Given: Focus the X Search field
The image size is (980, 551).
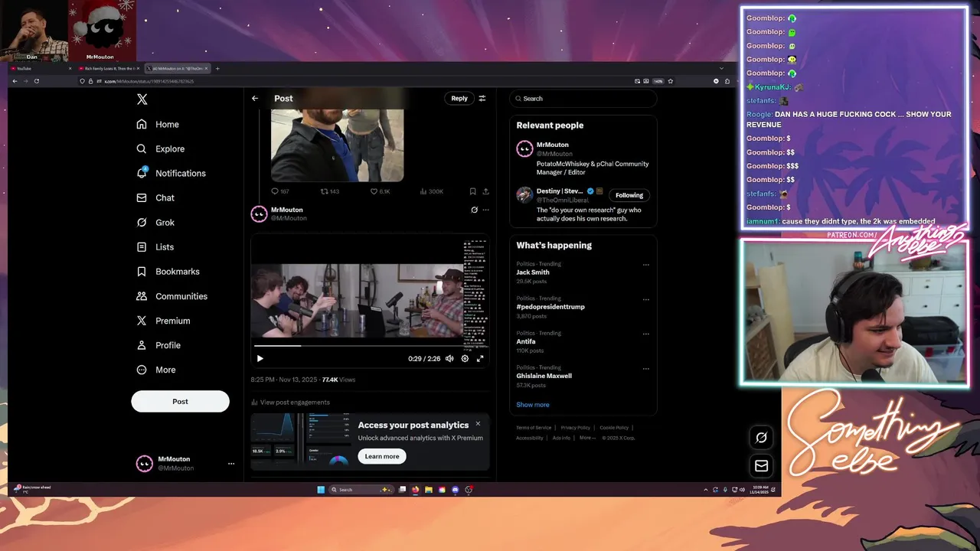Looking at the screenshot, I should [x=583, y=98].
